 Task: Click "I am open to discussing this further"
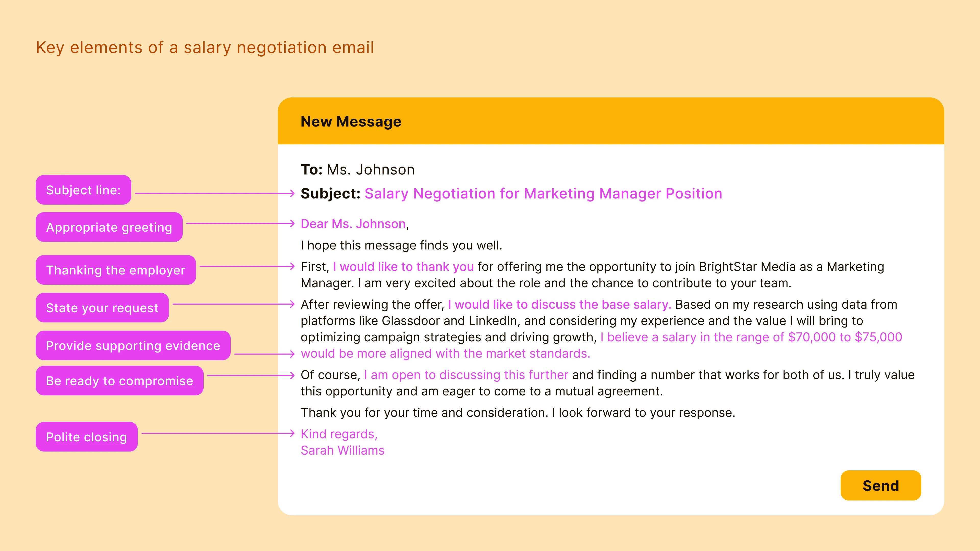(x=466, y=375)
